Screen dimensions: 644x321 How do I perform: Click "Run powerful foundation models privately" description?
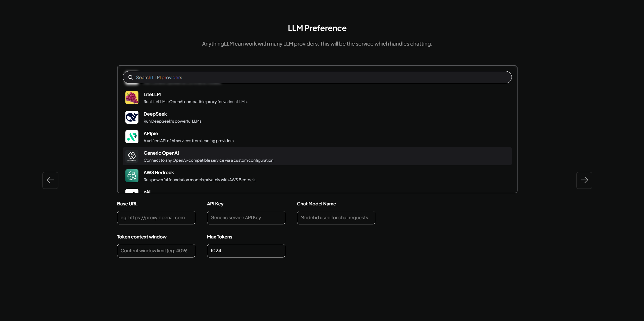(x=200, y=180)
